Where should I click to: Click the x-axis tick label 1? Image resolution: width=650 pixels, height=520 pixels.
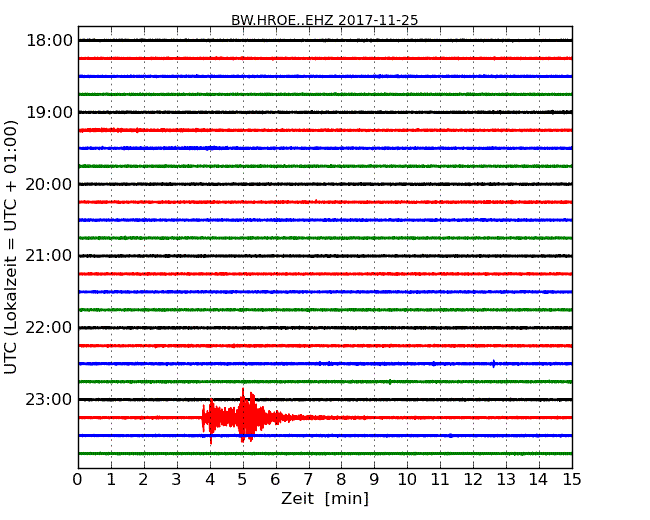[x=111, y=480]
